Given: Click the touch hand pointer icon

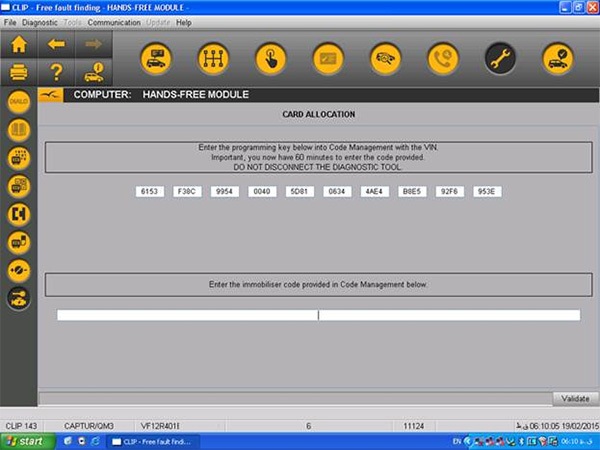Looking at the screenshot, I should (270, 58).
